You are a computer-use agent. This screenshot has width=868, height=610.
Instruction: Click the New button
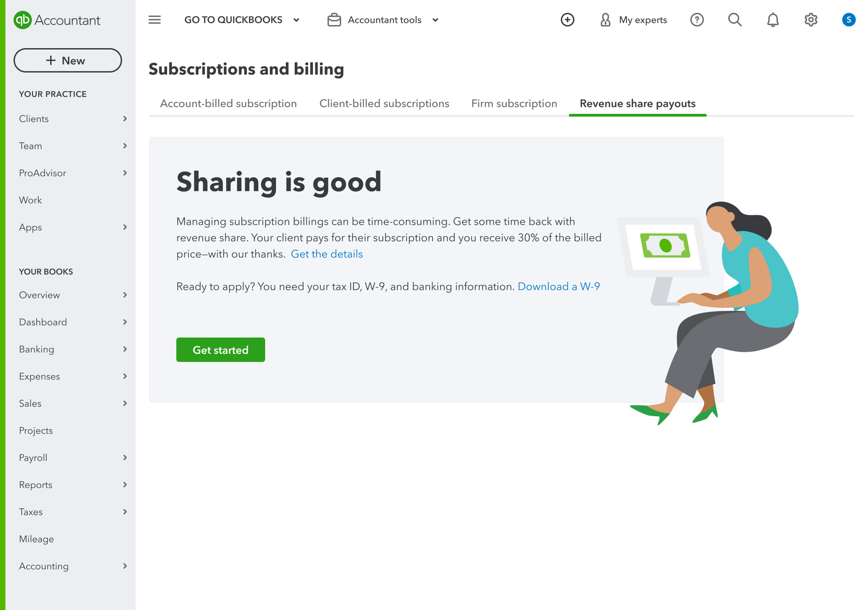[x=68, y=60]
